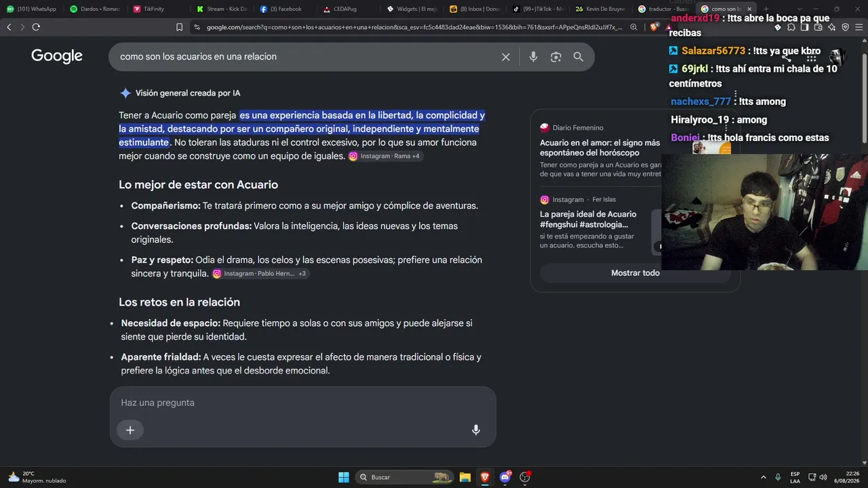868x488 pixels.
Task: Click the Haz una pregunta input
Action: coord(302,403)
